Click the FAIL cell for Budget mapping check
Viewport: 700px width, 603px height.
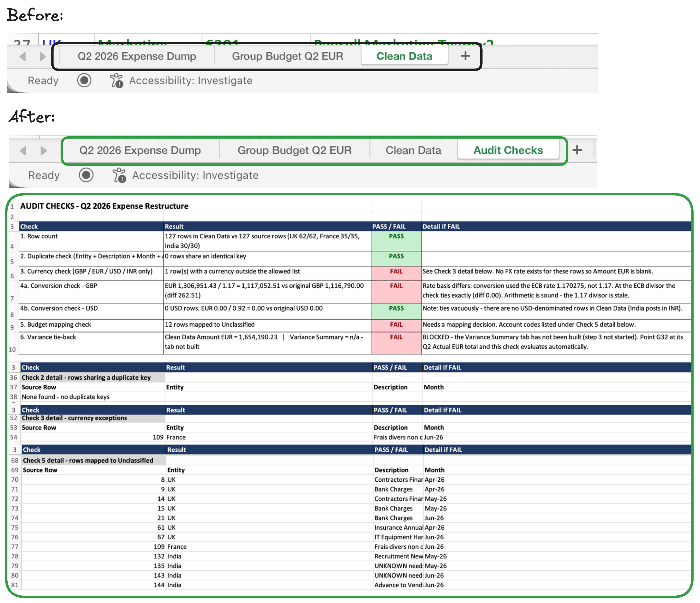click(396, 325)
